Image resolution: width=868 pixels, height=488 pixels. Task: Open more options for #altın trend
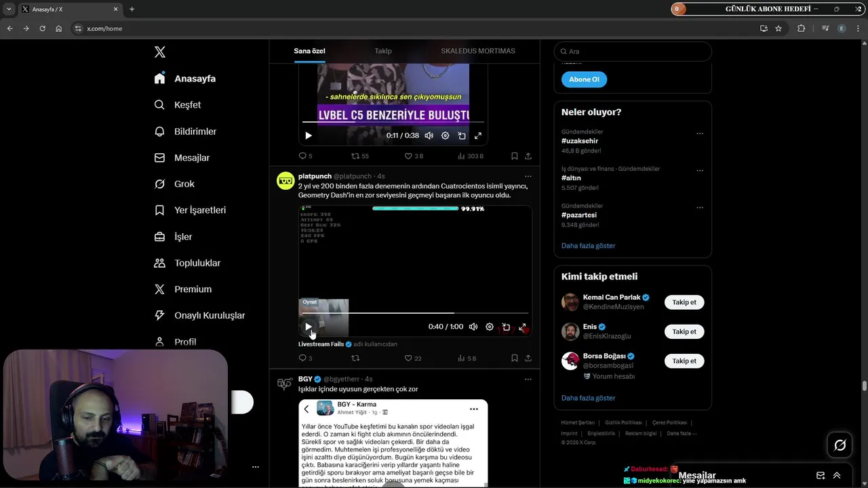coord(700,171)
